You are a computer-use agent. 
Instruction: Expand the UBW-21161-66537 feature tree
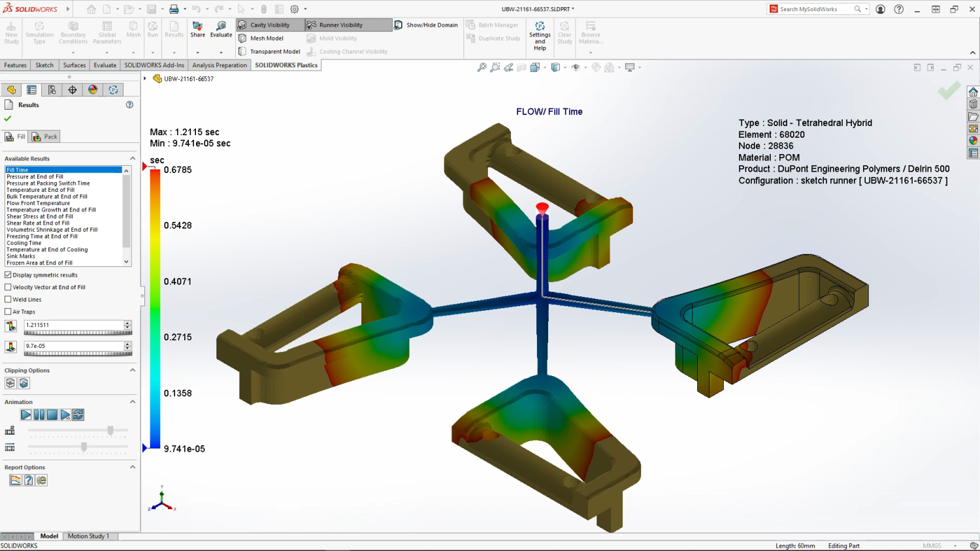click(145, 78)
